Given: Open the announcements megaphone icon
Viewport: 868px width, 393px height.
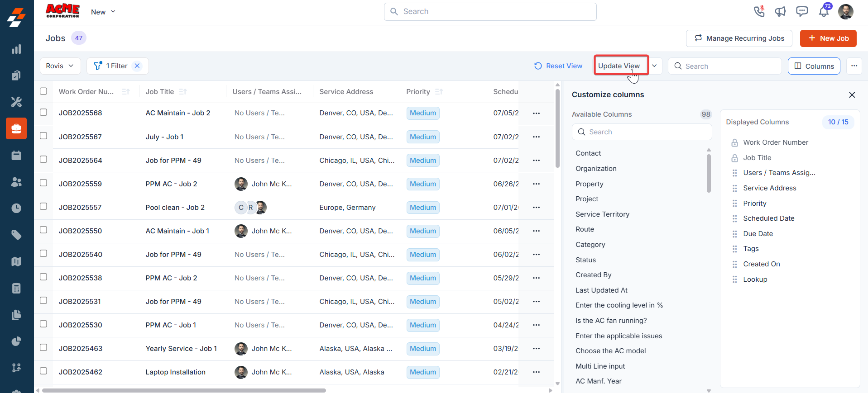Looking at the screenshot, I should tap(780, 11).
